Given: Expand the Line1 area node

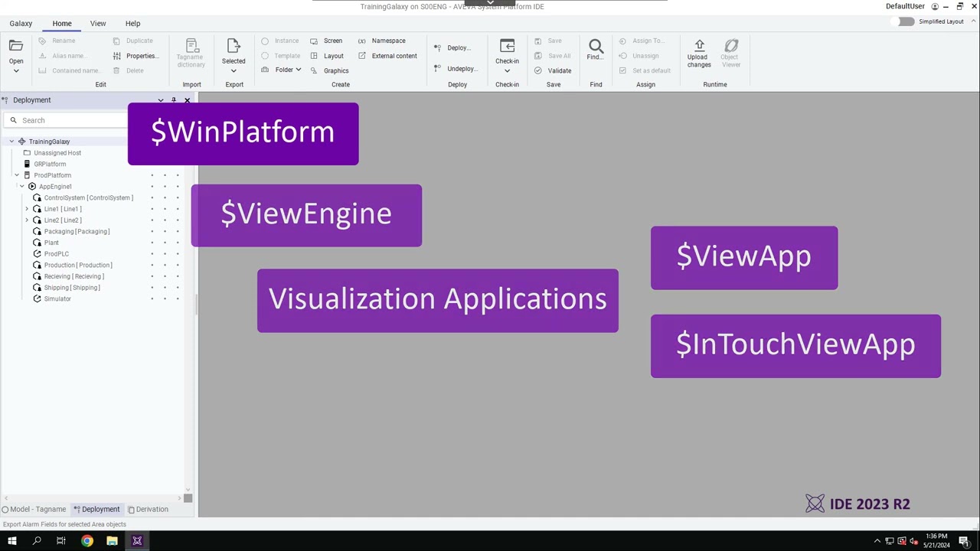Looking at the screenshot, I should pyautogui.click(x=28, y=209).
